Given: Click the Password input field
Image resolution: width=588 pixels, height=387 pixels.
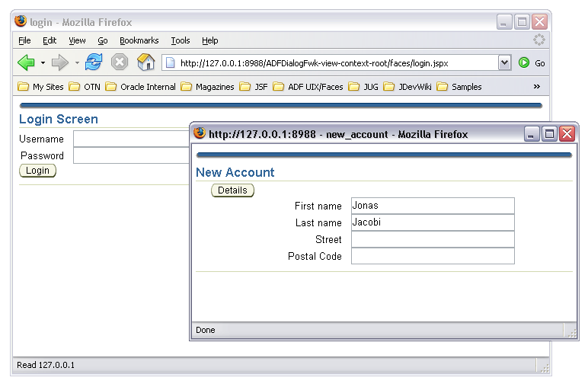Looking at the screenshot, I should 131,155.
